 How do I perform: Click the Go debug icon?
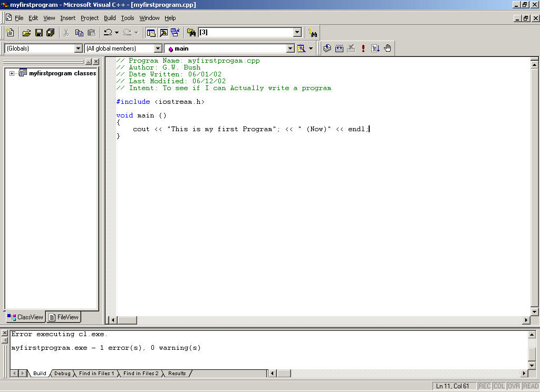point(375,48)
